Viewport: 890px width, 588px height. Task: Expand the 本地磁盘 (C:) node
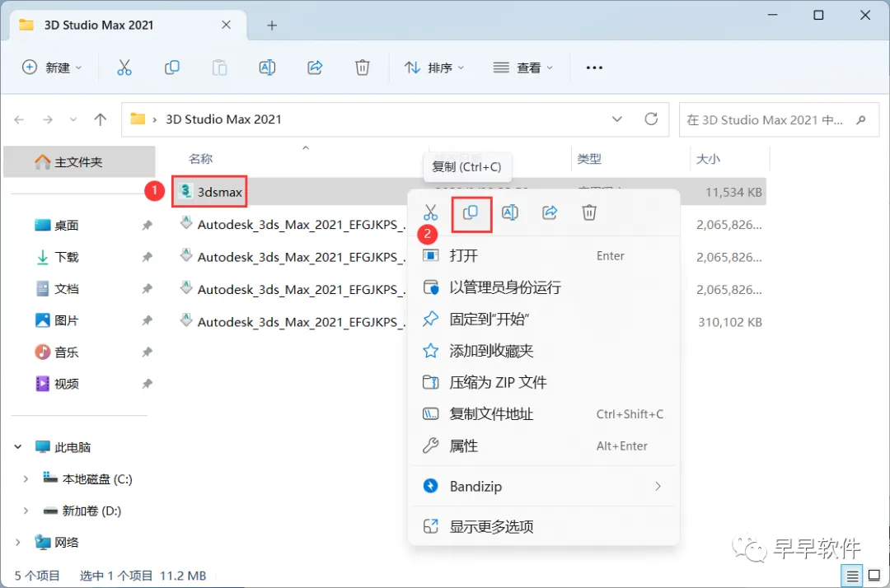point(26,479)
